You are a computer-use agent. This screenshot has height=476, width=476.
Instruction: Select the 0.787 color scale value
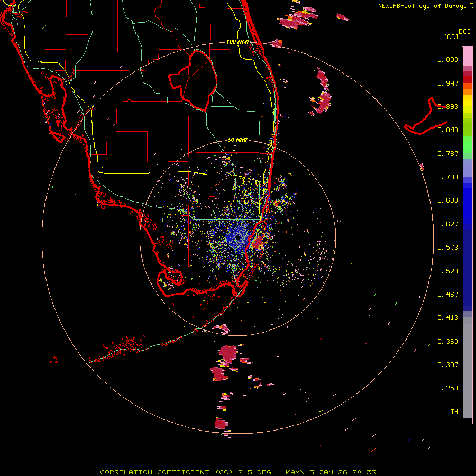(x=448, y=153)
